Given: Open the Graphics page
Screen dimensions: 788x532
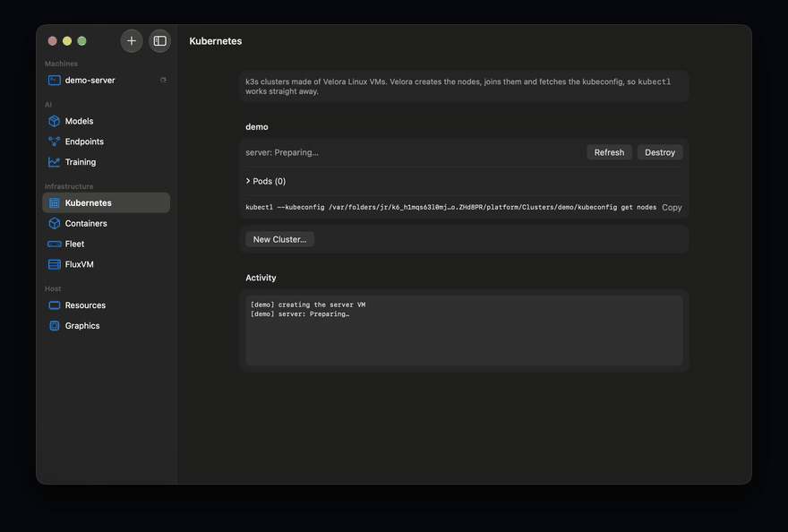Looking at the screenshot, I should pyautogui.click(x=106, y=326).
